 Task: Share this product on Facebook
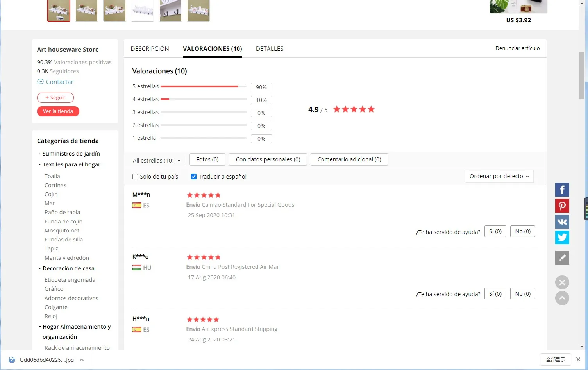562,190
